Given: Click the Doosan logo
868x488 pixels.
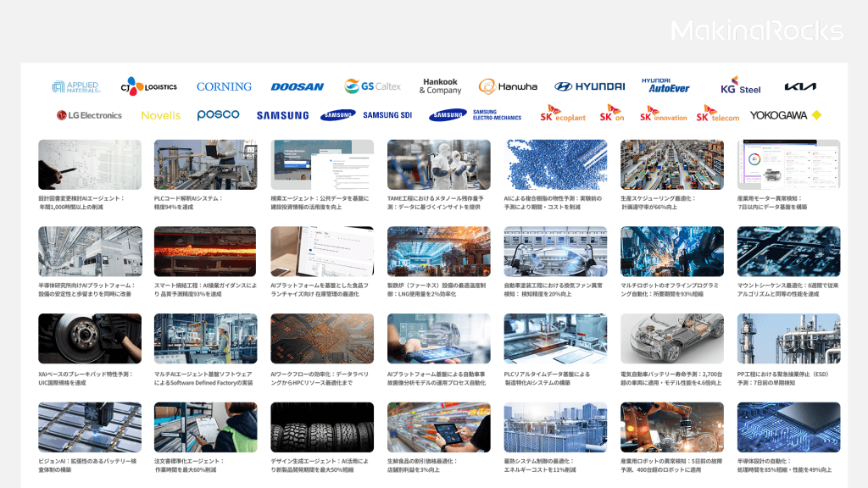Looking at the screenshot, I should pyautogui.click(x=297, y=86).
